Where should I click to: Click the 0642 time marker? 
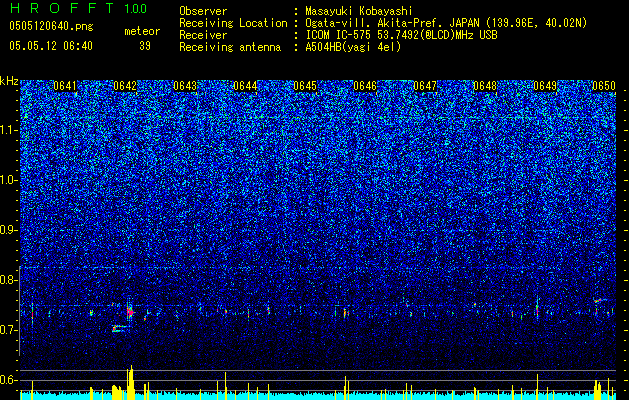[x=125, y=86]
